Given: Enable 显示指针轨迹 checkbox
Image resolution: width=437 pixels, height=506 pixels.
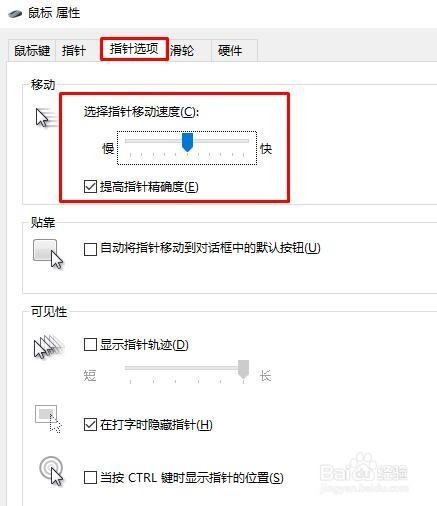Looking at the screenshot, I should (90, 345).
